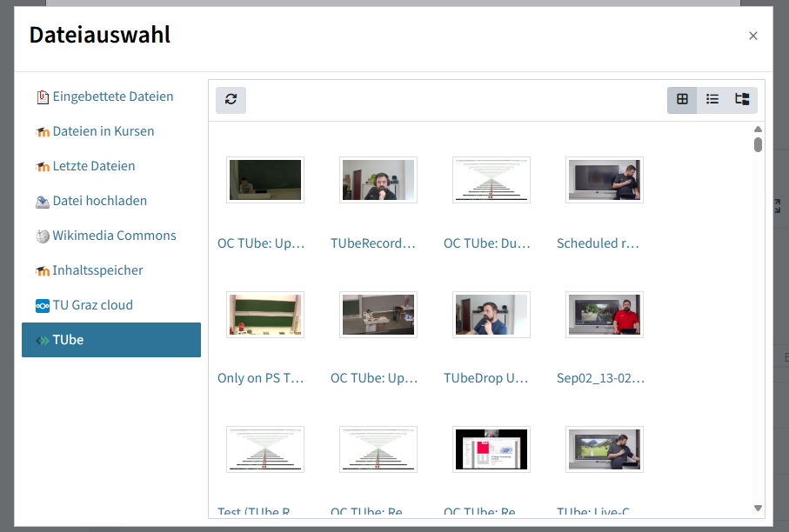Image resolution: width=789 pixels, height=532 pixels.
Task: Click the Wikimedia Commons globe icon
Action: tap(43, 236)
